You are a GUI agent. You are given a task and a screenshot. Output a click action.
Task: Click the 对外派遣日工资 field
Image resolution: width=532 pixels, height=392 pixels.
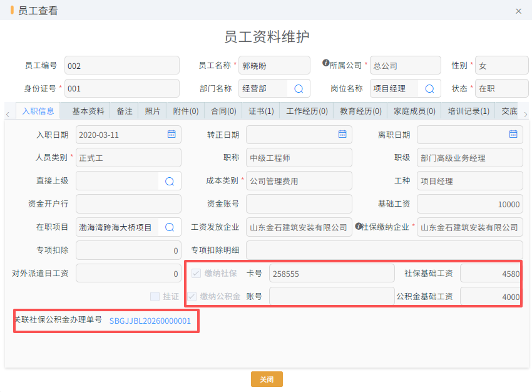128,273
